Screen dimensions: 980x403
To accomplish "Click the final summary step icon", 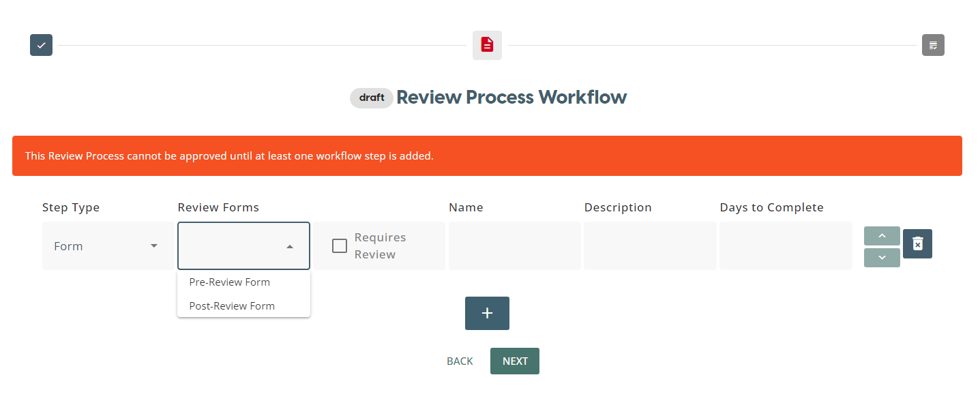I will (933, 45).
